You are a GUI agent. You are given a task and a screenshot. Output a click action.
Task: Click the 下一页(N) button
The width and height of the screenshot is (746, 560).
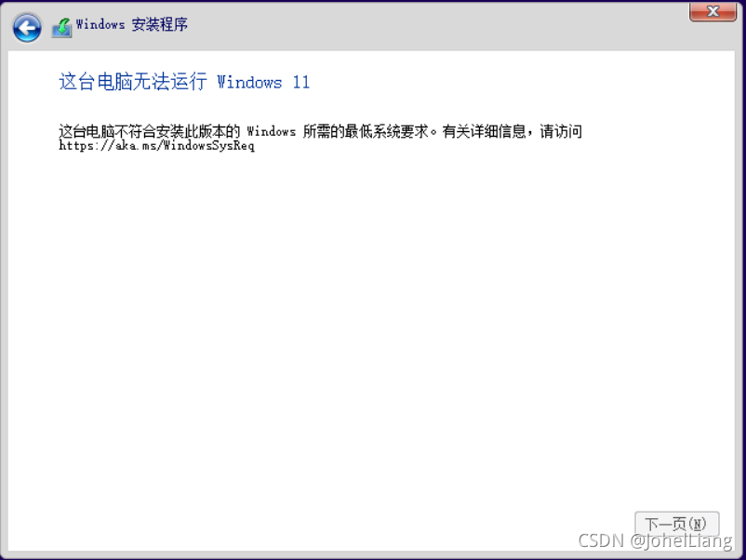pos(676,524)
